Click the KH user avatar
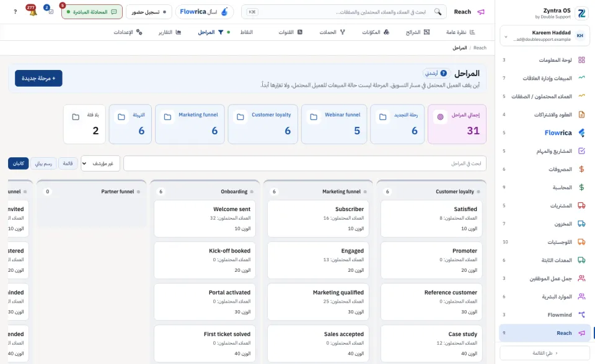The height and width of the screenshot is (364, 595). pos(580,36)
